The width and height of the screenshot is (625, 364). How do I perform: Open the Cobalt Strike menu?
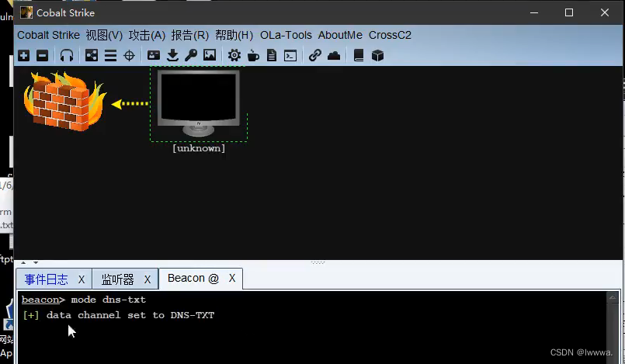[48, 35]
